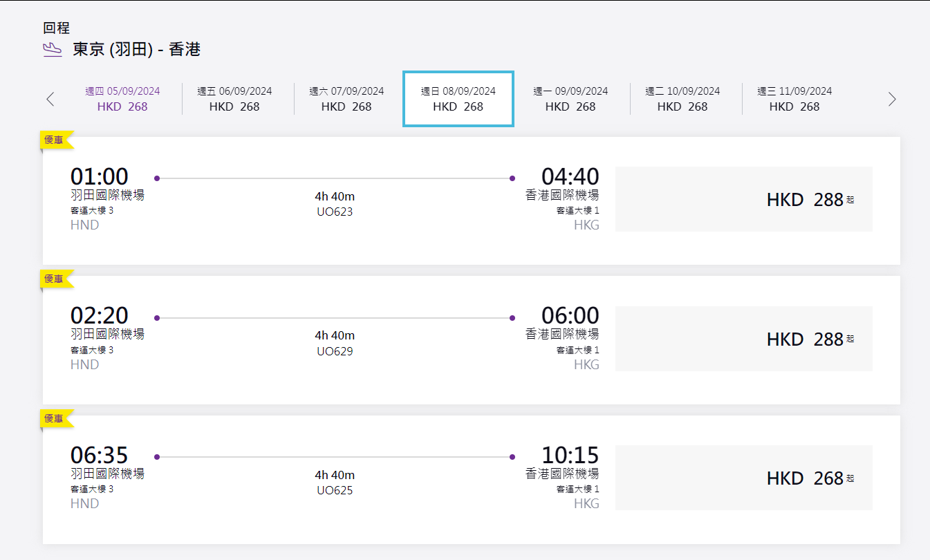Choose the Saturday 07/09/2024 date tab

pos(346,99)
